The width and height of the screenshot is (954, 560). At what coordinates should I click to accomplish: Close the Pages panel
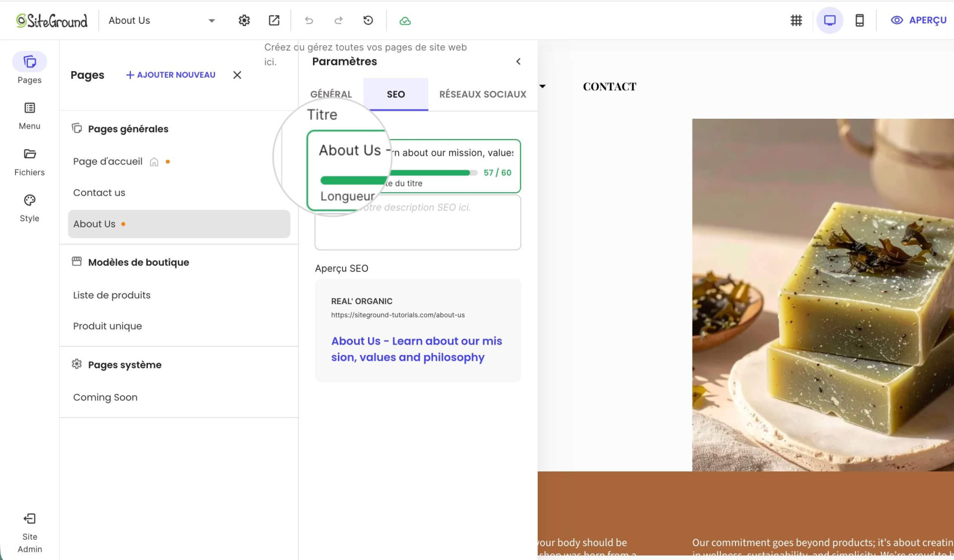237,75
